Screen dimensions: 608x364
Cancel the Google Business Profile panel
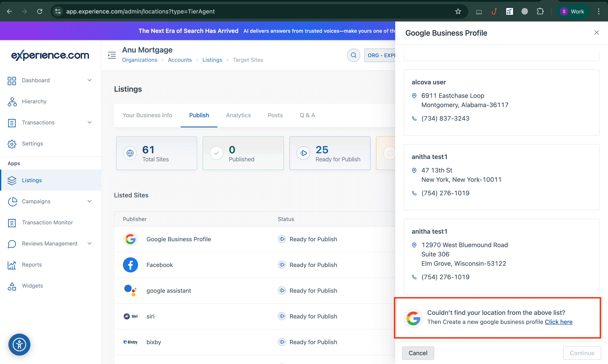coord(418,353)
